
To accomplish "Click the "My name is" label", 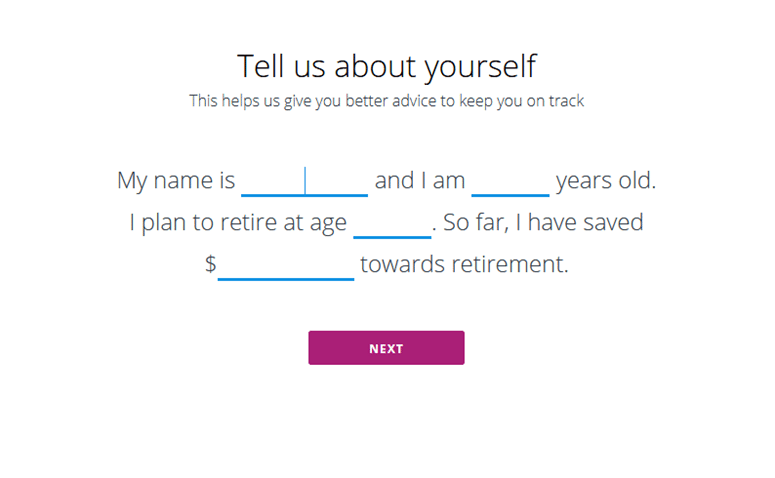I will [176, 181].
